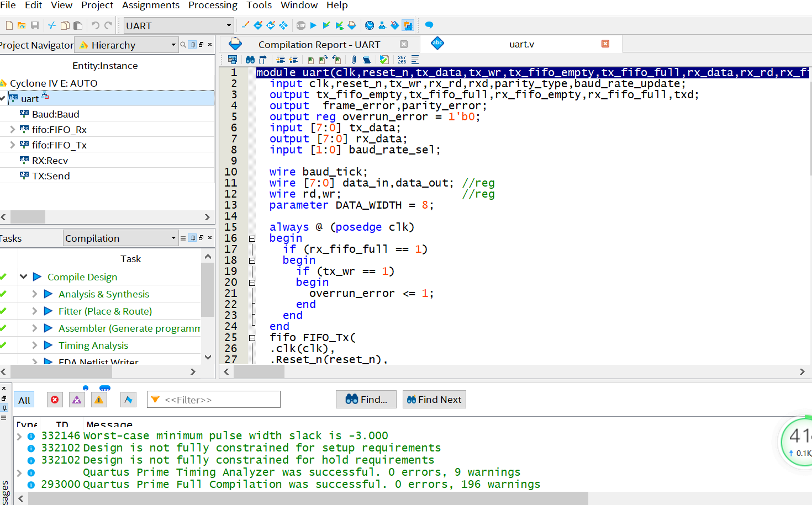Run Analysis & Synthesis task play icon

coord(48,294)
